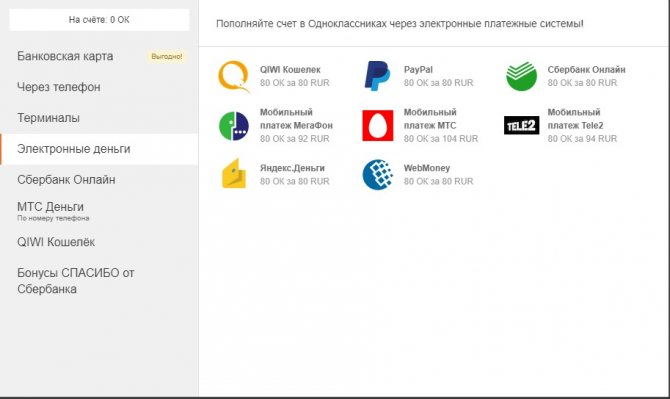
Task: Click the 80 ОК за 80 RUR price under PayPal
Action: pyautogui.click(x=438, y=83)
